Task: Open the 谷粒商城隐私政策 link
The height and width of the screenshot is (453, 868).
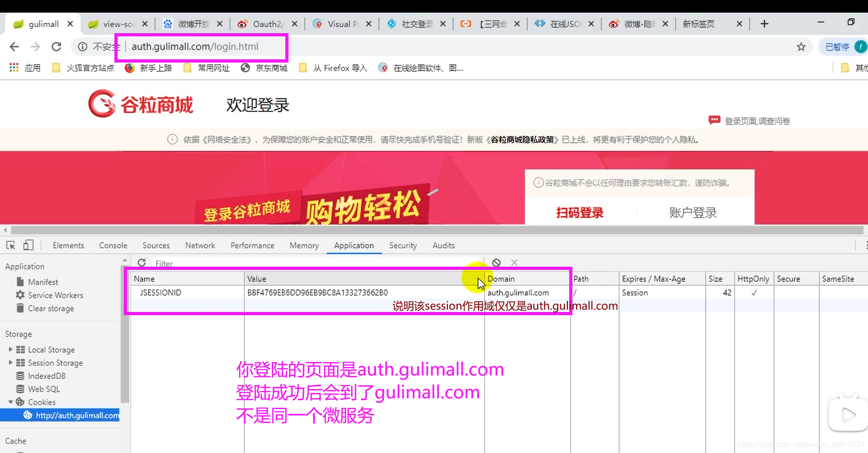Action: click(x=522, y=140)
